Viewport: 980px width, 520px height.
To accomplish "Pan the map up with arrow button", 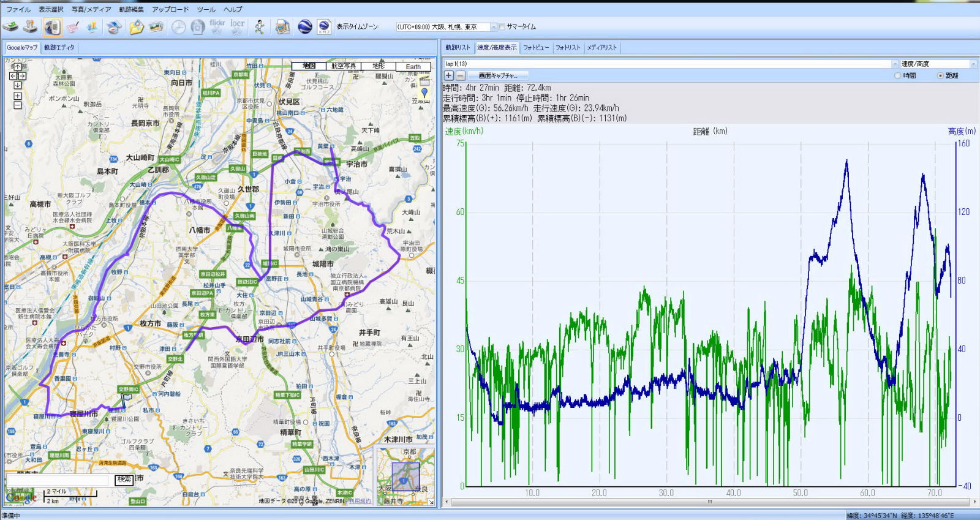I will click(18, 67).
